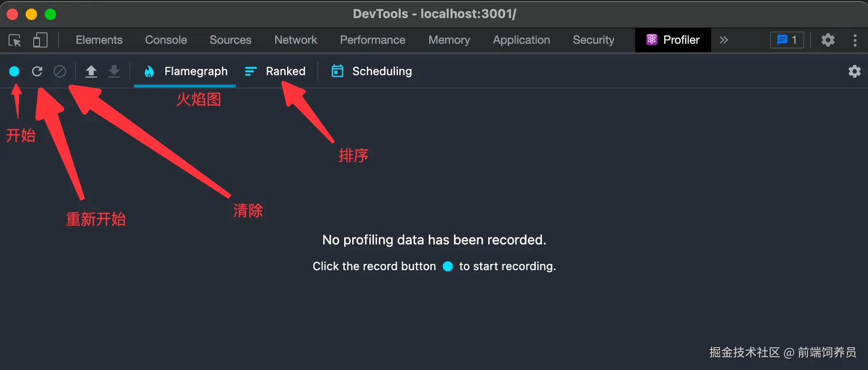The image size is (868, 370).
Task: Expand more tabs double chevron
Action: pyautogui.click(x=723, y=40)
